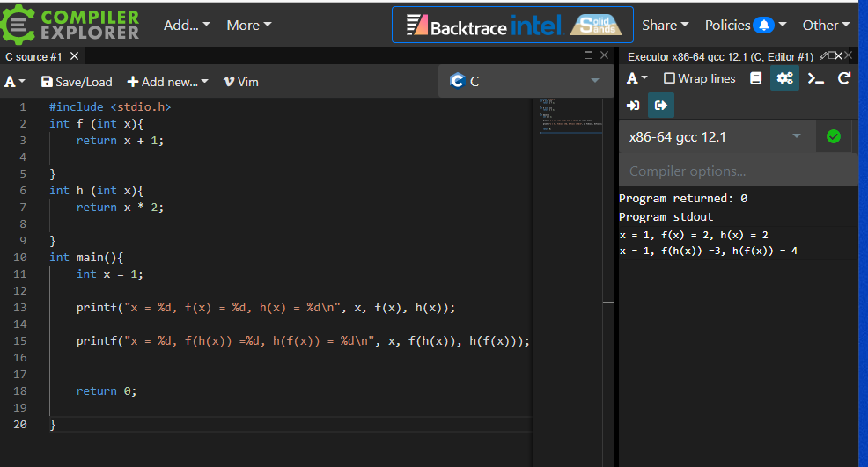Click the recompile refresh icon
The image size is (868, 467).
pyautogui.click(x=844, y=78)
